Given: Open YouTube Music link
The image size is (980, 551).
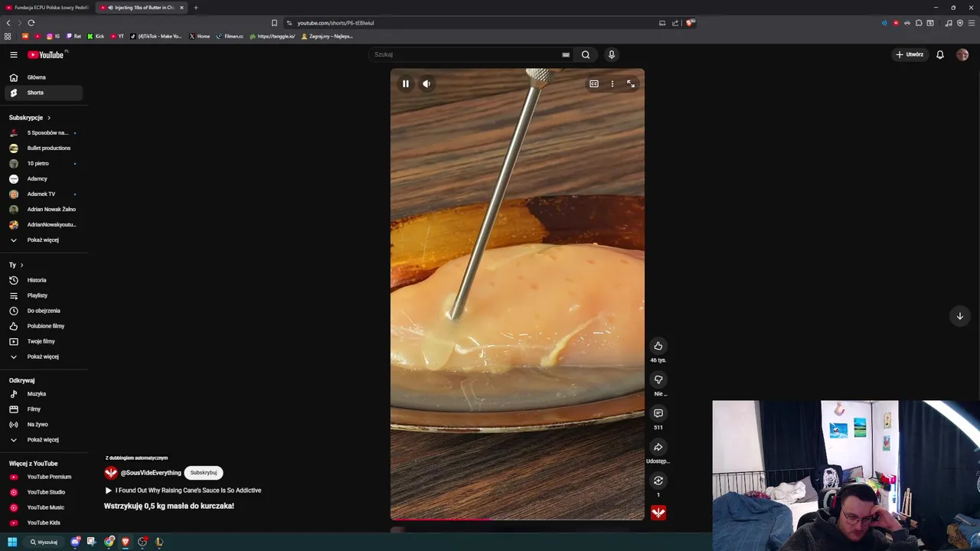Looking at the screenshot, I should (44, 507).
